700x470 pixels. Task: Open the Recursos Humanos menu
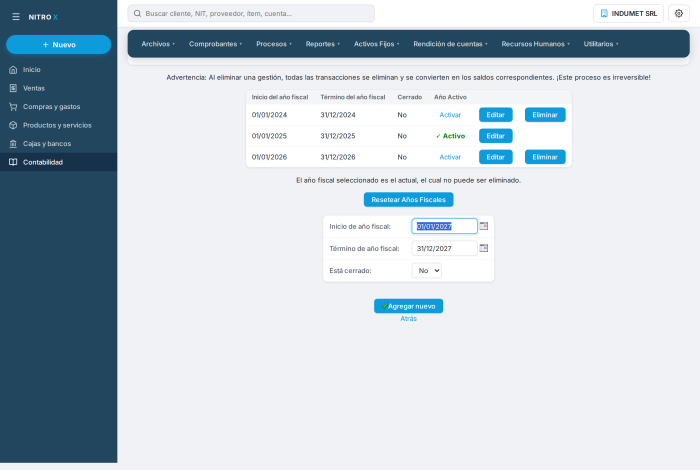point(535,44)
